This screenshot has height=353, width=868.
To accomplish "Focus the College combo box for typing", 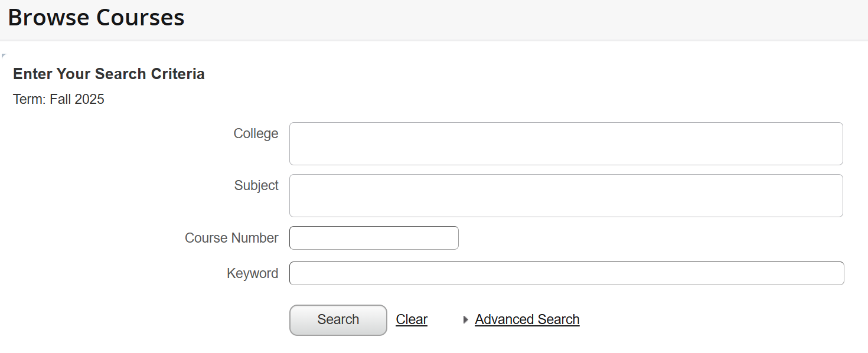I will pos(564,143).
